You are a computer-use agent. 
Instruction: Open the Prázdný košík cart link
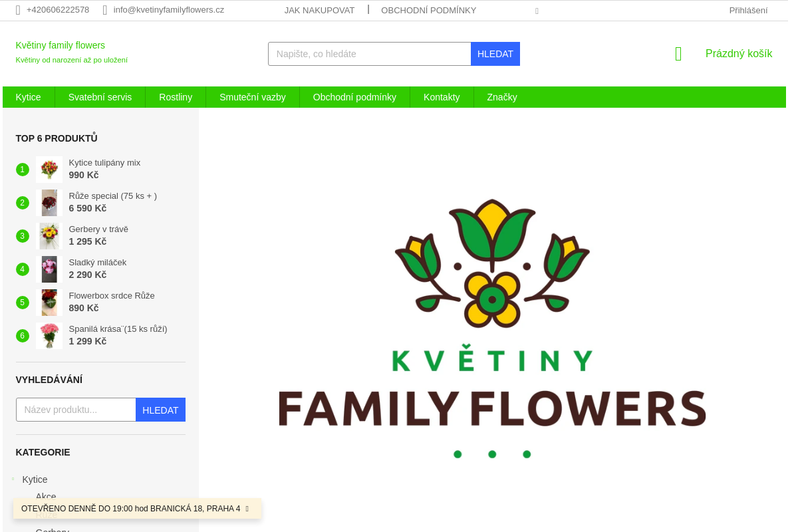pyautogui.click(x=739, y=54)
